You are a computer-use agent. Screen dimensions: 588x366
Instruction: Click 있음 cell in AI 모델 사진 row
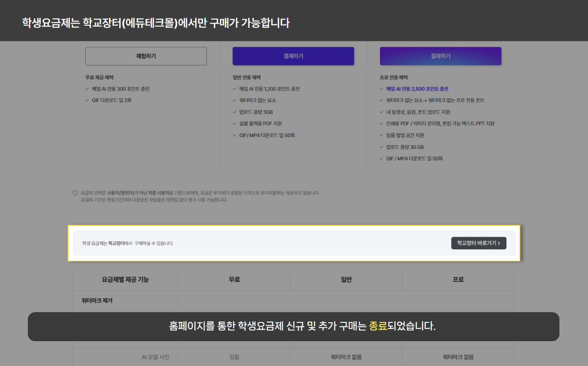tap(234, 357)
